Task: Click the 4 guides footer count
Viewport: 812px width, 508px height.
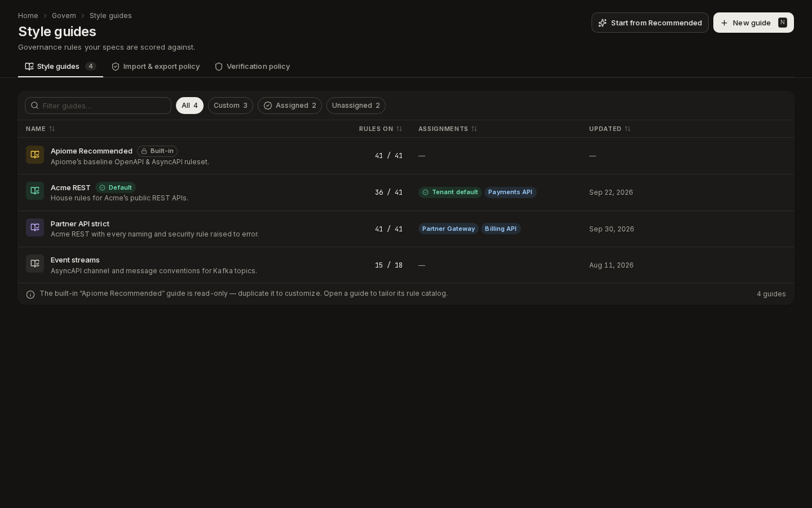Action: pos(771,294)
